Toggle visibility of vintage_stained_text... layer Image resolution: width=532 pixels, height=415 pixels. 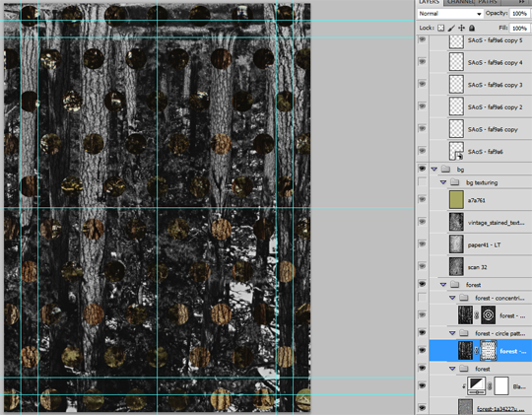tap(422, 222)
